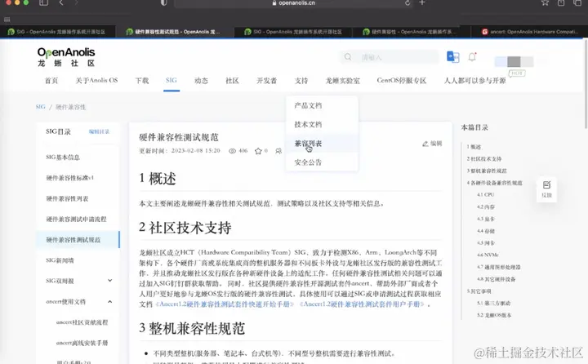
Task: Open the 首页 nav item
Action: click(x=51, y=81)
